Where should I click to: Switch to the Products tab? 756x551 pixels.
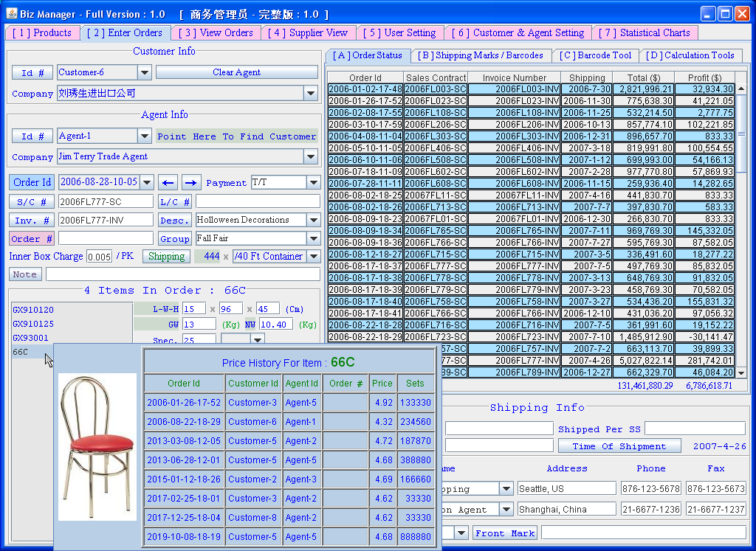42,33
